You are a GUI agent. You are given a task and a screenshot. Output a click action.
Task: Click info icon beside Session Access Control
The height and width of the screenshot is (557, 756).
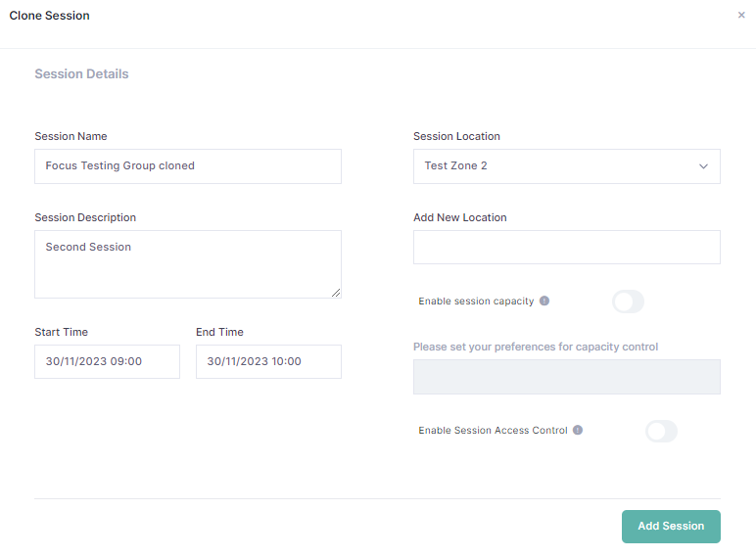click(x=578, y=431)
